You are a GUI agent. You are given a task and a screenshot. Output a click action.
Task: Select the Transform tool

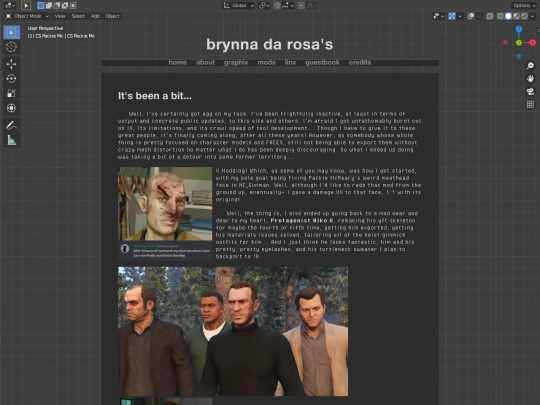click(11, 108)
